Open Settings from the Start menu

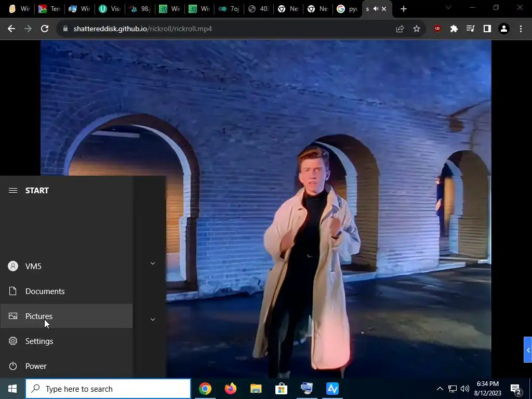coord(66,341)
